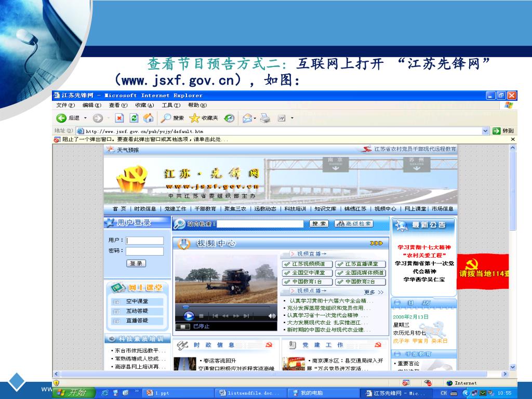This screenshot has width=532, height=399.
Task: Open the 文件 (File) menu
Action: coord(65,105)
